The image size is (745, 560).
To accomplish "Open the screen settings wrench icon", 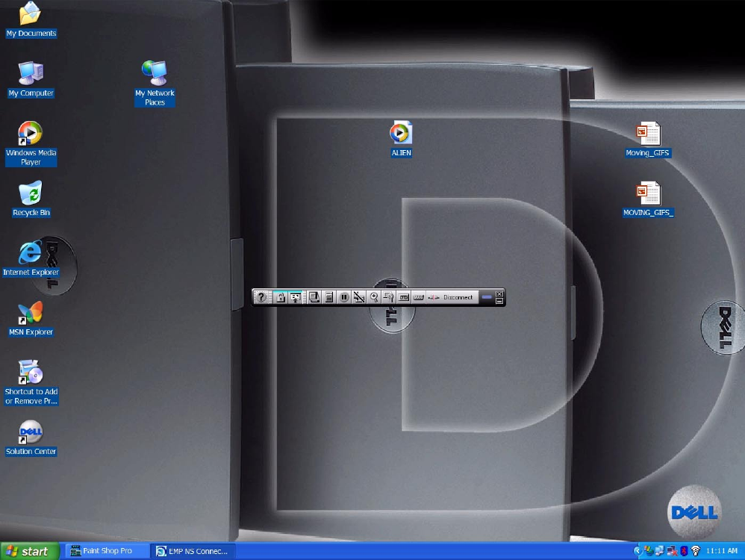I will pos(389,297).
